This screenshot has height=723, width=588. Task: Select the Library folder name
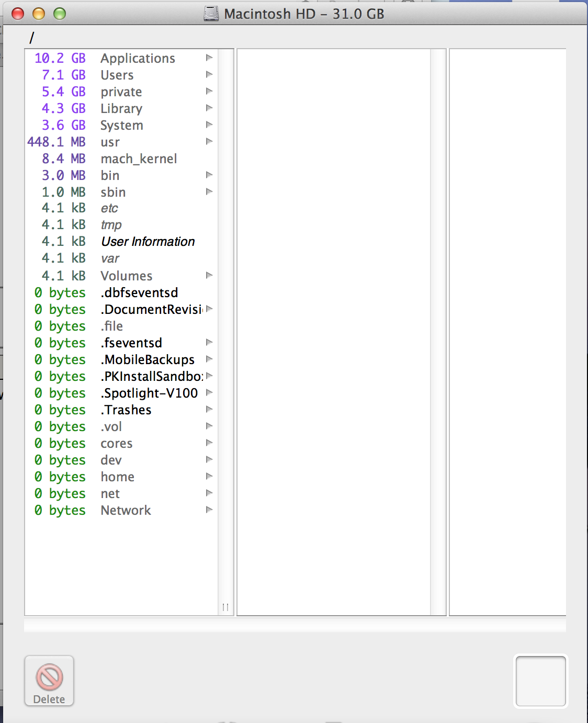pos(121,109)
